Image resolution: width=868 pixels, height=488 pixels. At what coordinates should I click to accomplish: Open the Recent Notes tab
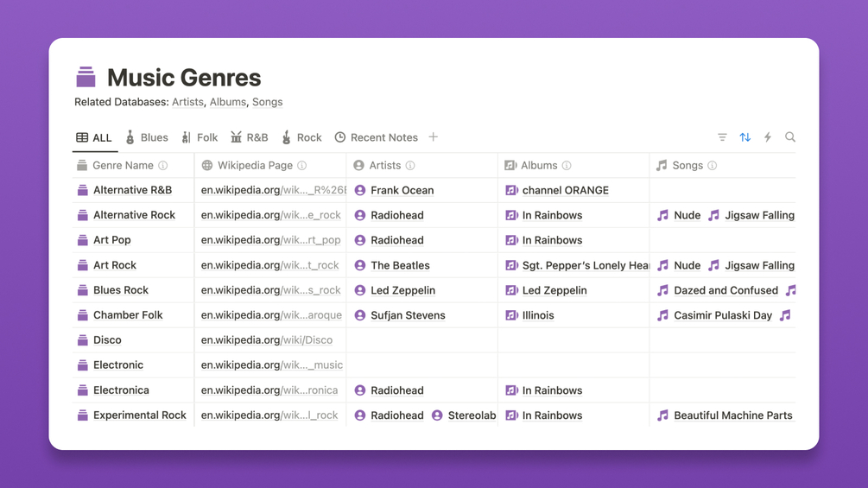(x=376, y=137)
